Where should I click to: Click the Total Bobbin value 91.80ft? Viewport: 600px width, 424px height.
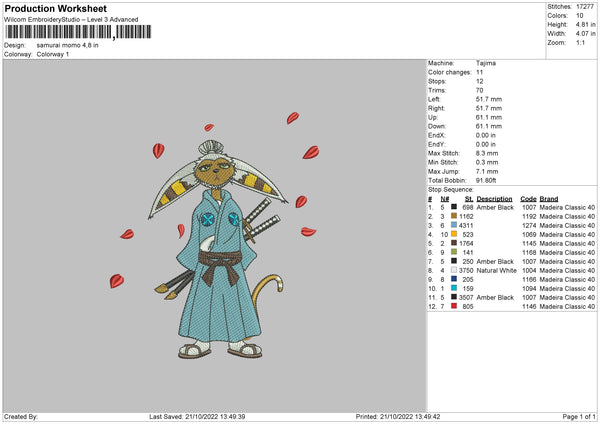(486, 180)
